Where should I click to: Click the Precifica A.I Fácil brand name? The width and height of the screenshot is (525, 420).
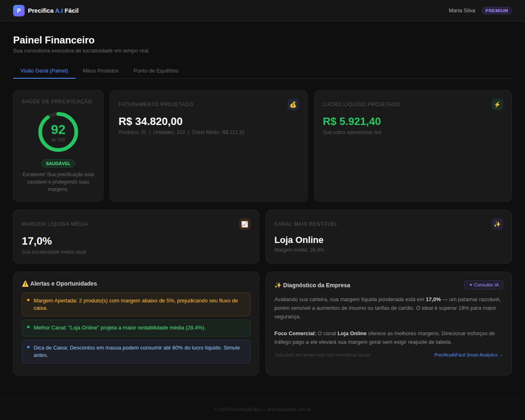53,11
